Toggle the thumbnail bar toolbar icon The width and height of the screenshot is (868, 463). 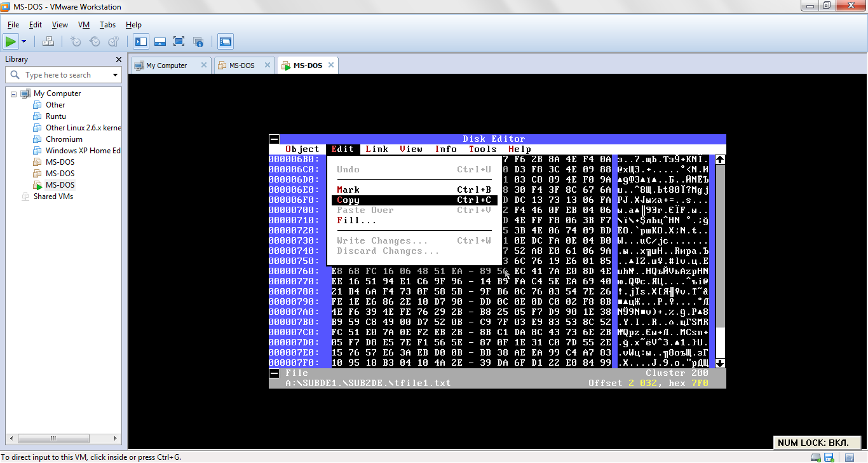click(160, 42)
